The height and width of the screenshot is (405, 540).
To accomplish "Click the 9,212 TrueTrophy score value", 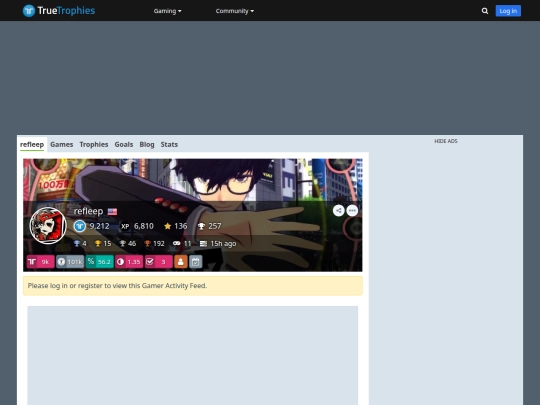I will [100, 226].
